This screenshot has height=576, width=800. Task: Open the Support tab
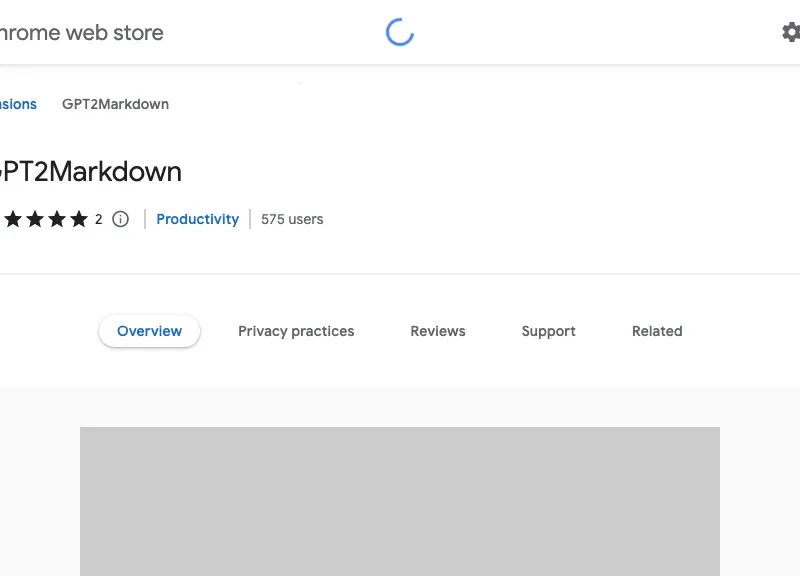pos(548,331)
